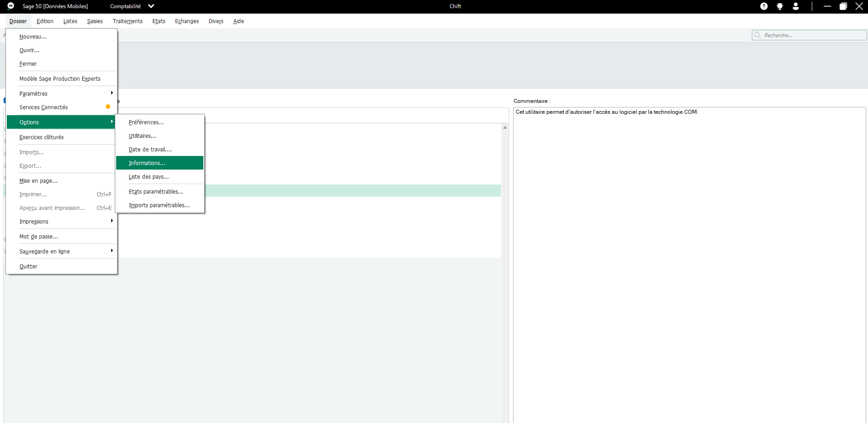Choose Mise en page... entry
868x423 pixels.
pos(62,181)
